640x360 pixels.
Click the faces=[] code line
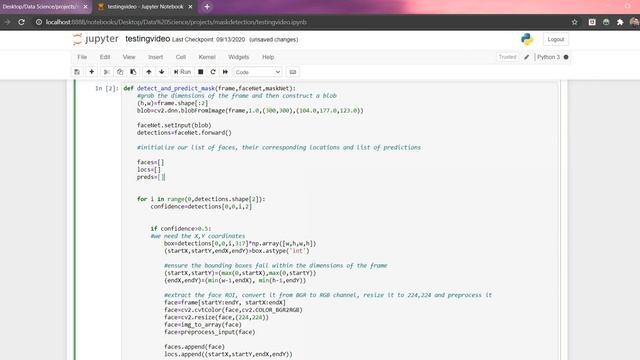point(151,162)
